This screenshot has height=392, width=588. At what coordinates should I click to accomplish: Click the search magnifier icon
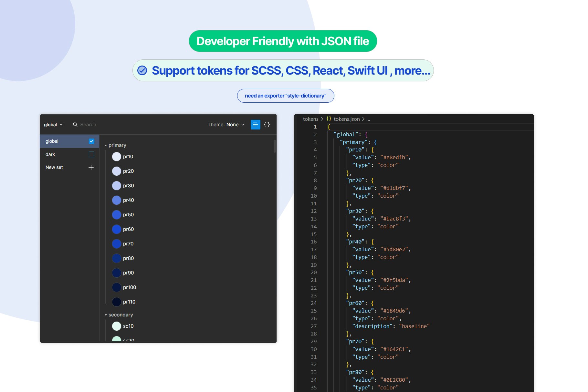pos(75,125)
